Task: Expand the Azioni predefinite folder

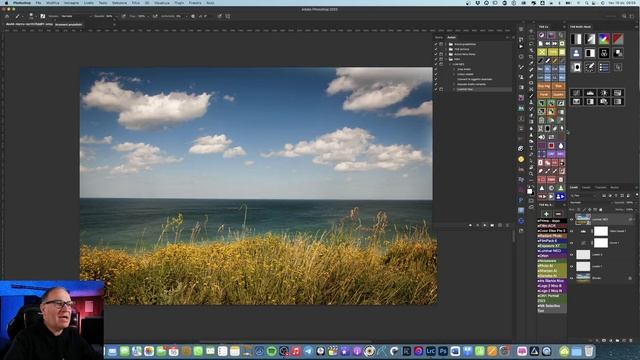Action: (446, 44)
